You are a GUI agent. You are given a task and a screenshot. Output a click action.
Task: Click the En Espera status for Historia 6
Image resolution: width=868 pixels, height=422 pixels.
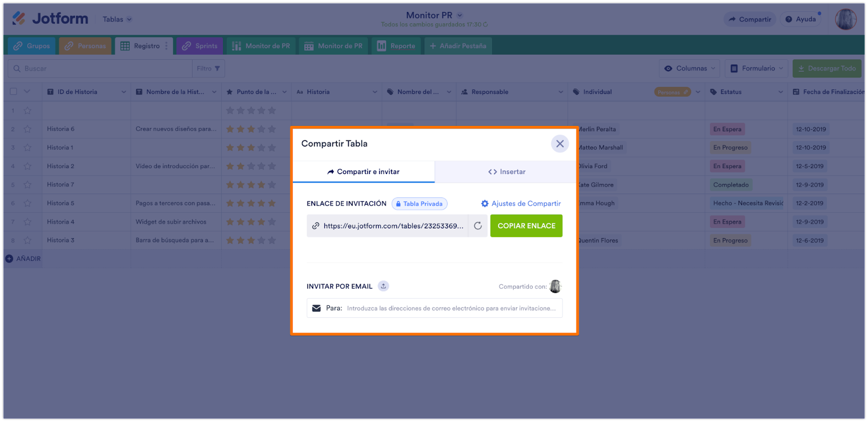point(727,129)
